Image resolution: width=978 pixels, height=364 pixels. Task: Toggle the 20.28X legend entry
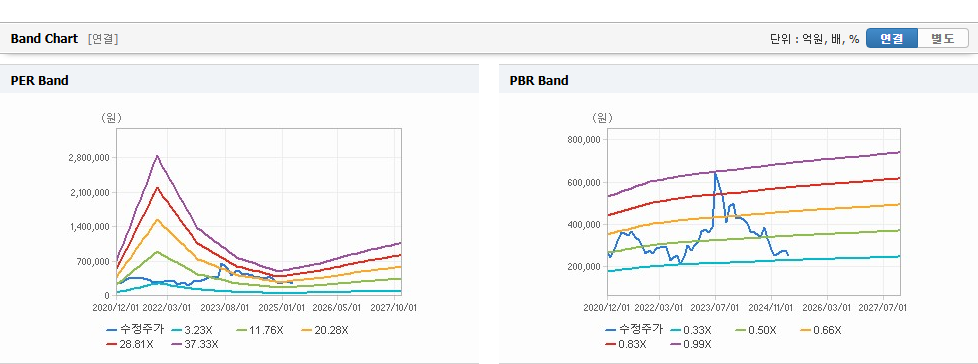(324, 330)
